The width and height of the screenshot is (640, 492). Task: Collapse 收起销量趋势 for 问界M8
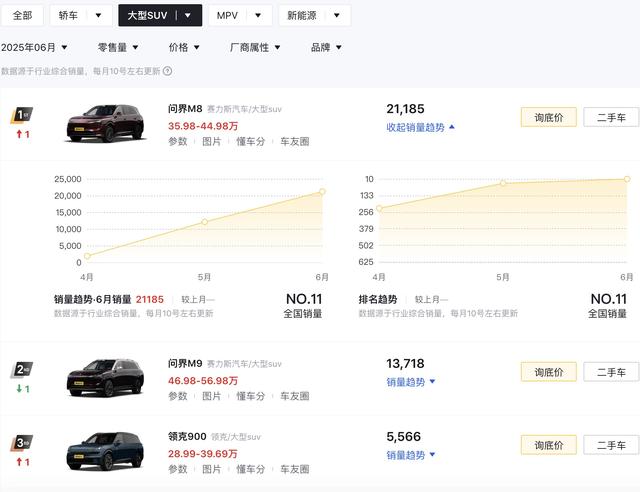420,127
